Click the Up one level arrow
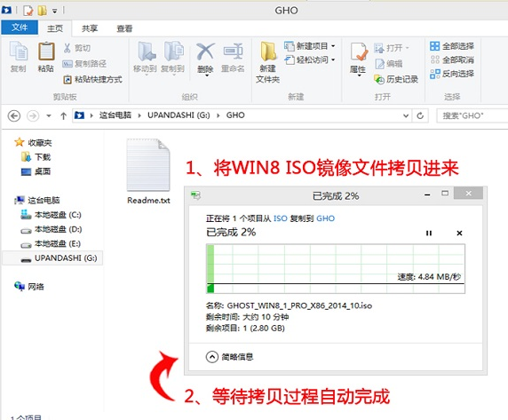Viewport: 508px width, 420px height. (64, 115)
